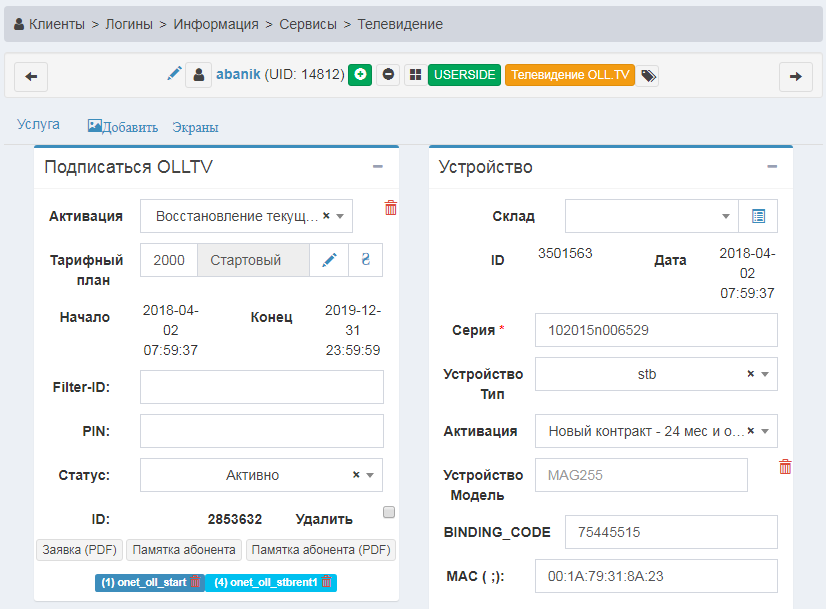826x609 pixels.
Task: Open the Статус dropdown showing Активно
Action: click(261, 475)
